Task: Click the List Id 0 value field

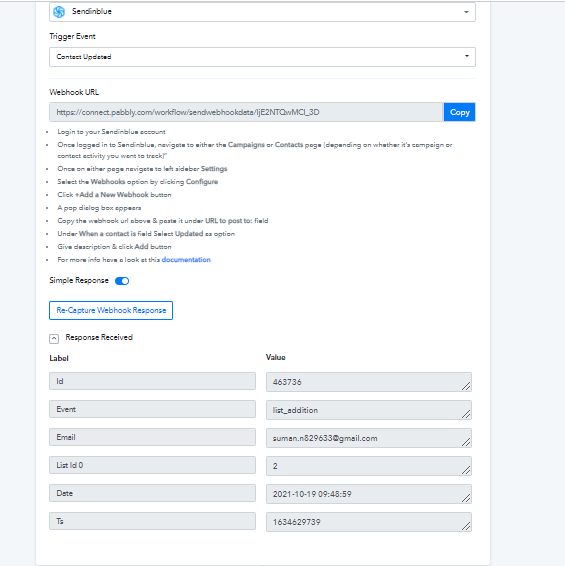Action: click(369, 466)
